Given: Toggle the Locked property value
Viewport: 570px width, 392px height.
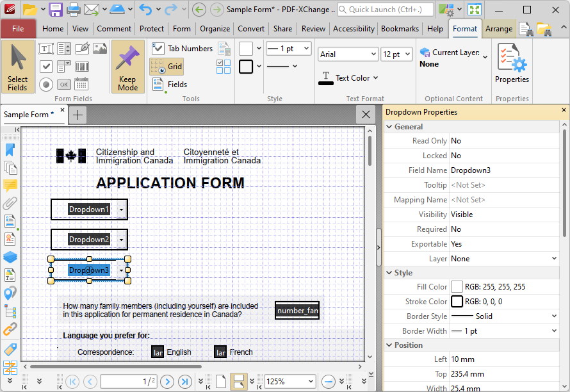Looking at the screenshot, I should click(504, 156).
